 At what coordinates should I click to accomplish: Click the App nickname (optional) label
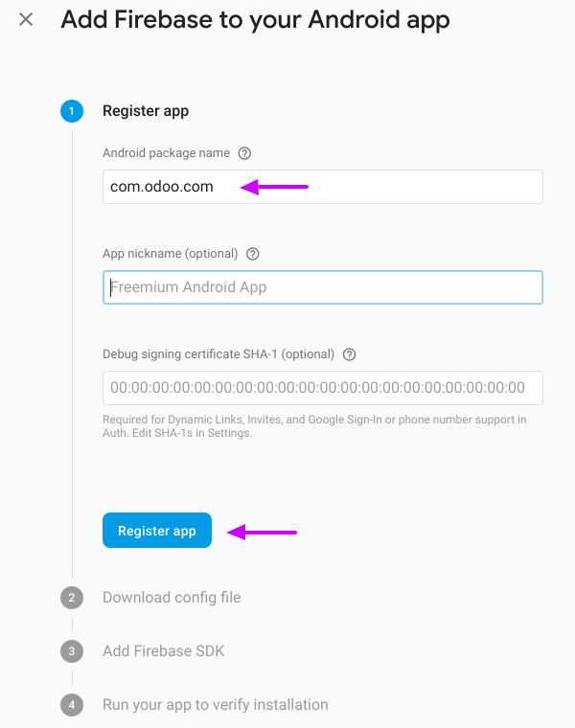170,254
